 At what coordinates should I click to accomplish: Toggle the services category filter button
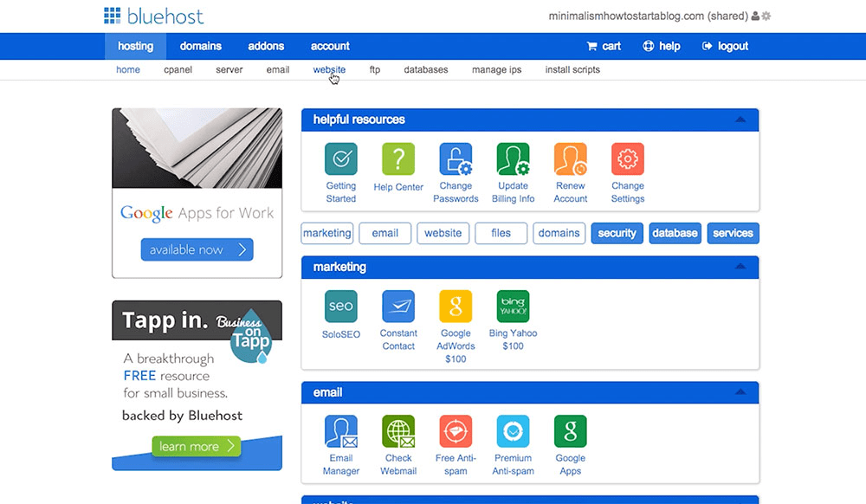[x=733, y=233]
